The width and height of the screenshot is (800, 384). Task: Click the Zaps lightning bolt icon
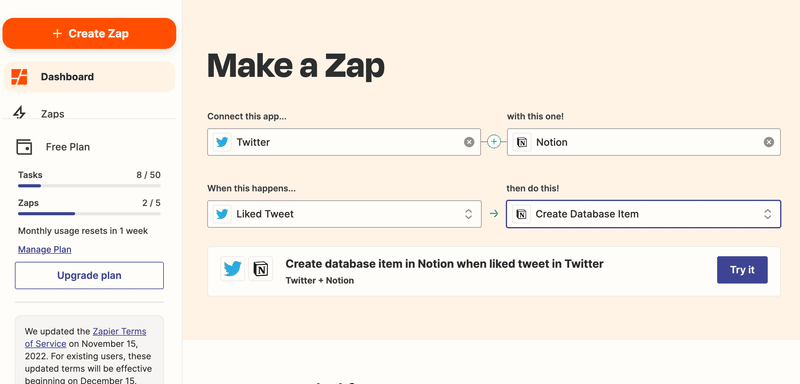(19, 112)
